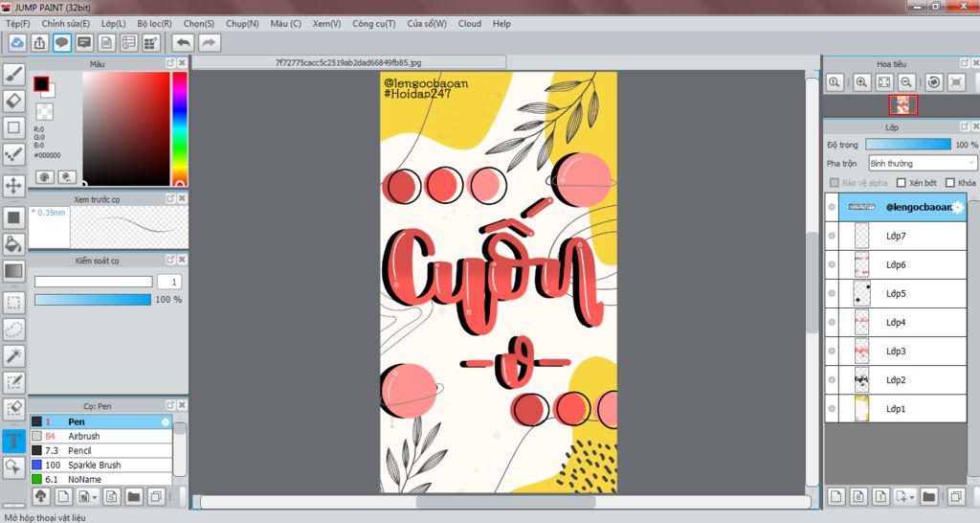Open the Bộ lọc(R) menu
This screenshot has width=980, height=523.
pyautogui.click(x=154, y=24)
